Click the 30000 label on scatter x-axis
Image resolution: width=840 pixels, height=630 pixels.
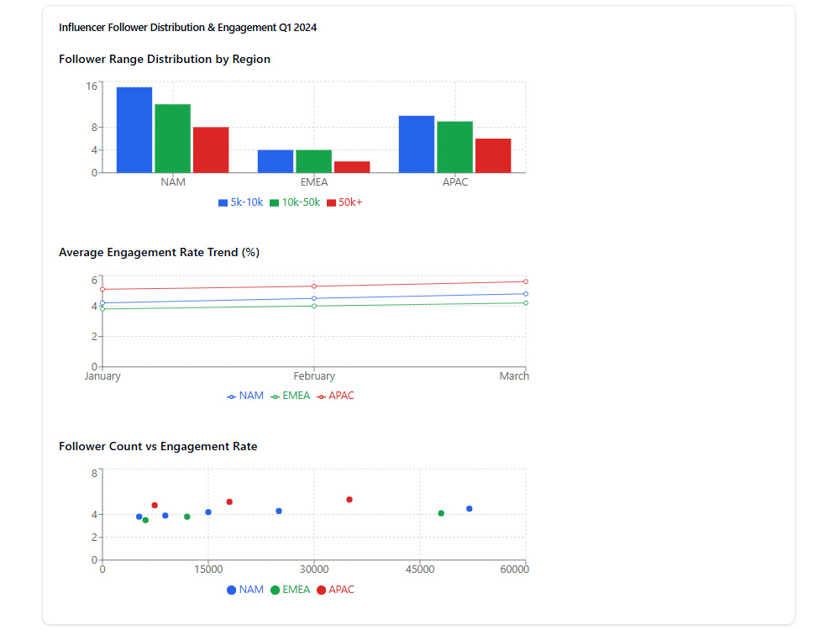[314, 570]
